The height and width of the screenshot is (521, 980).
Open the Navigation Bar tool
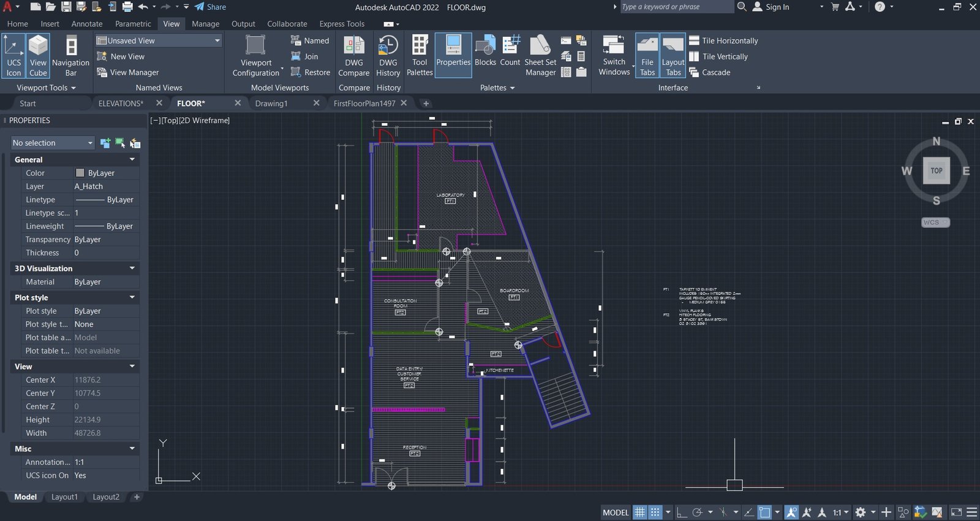(x=71, y=56)
